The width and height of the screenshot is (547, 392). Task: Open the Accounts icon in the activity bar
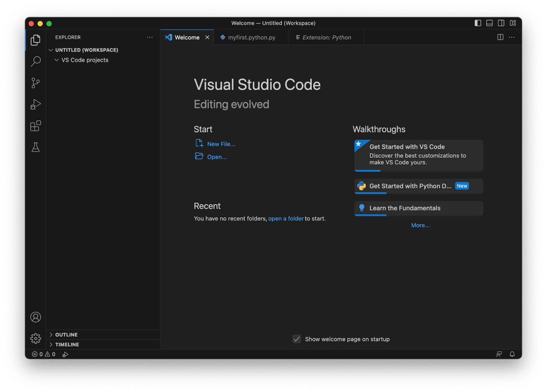tap(36, 317)
